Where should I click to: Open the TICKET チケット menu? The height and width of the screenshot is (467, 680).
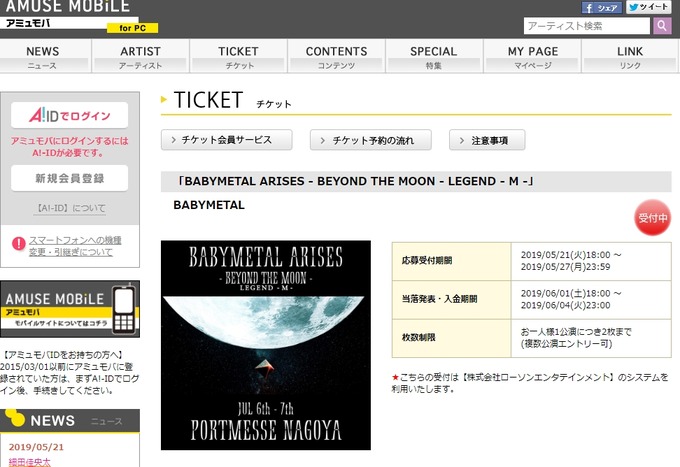tap(239, 56)
